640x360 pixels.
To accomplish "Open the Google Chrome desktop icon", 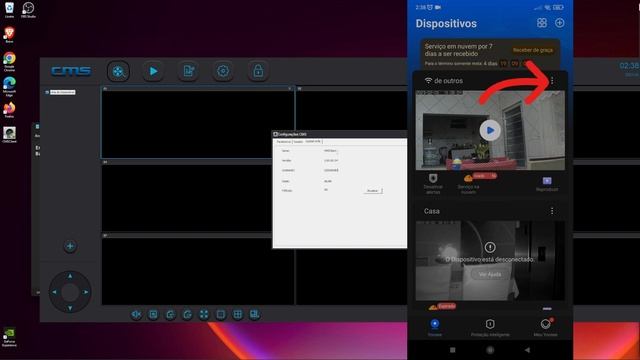I will (x=9, y=61).
